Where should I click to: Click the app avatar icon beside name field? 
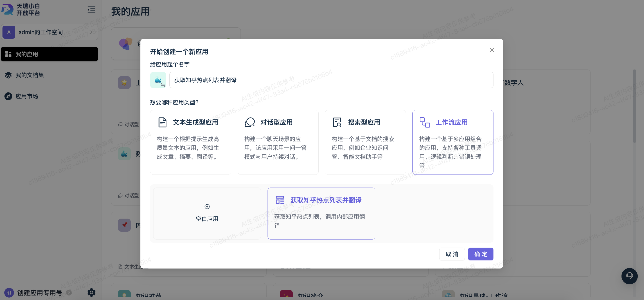158,80
